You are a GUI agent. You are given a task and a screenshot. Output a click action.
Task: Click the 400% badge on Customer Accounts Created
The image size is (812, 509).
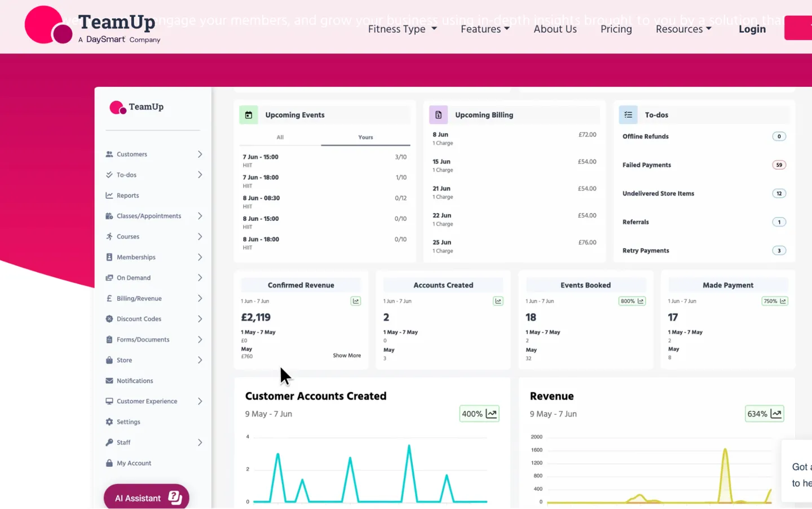479,414
